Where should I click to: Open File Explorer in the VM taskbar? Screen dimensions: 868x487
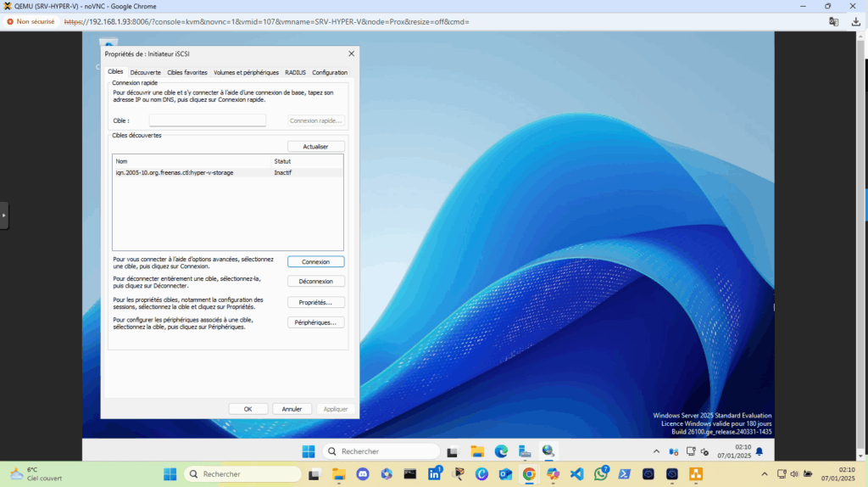pos(477,451)
